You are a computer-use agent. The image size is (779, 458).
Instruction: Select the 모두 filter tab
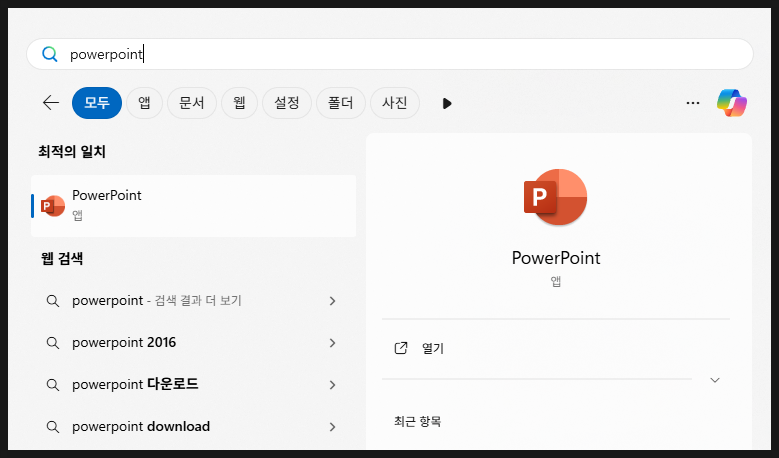pos(97,103)
